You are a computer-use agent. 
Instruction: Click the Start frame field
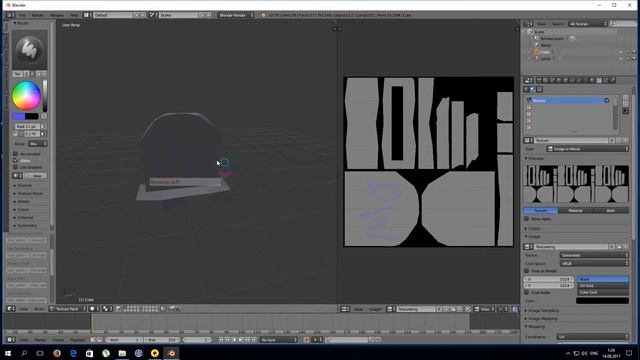[x=124, y=340]
